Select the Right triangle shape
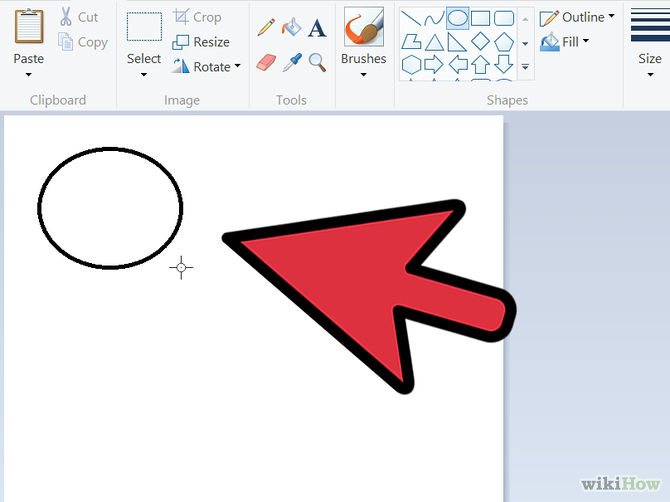670x502 pixels. [x=457, y=42]
